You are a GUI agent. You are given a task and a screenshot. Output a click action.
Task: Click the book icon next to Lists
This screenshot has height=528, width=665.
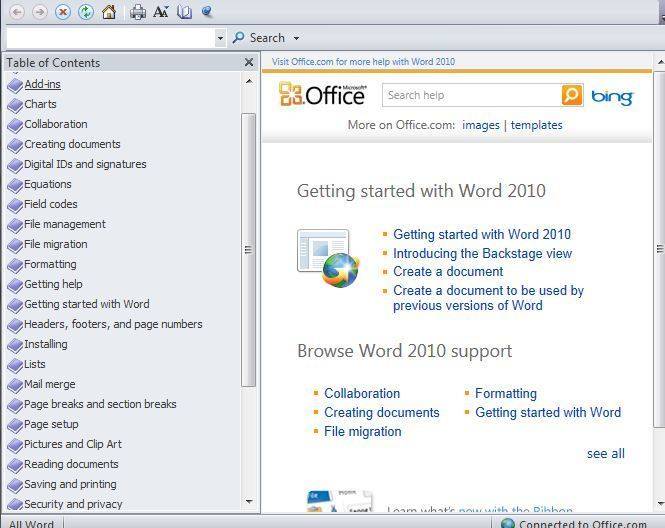(x=15, y=365)
